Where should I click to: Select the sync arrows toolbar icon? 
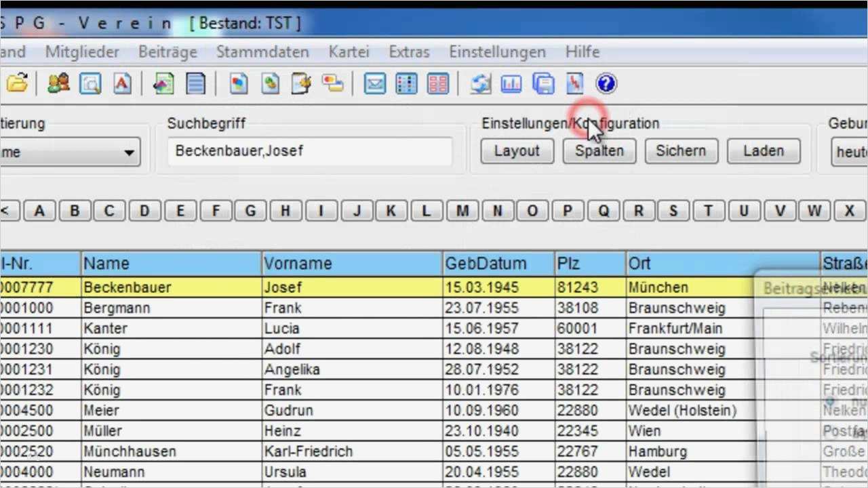tap(481, 83)
